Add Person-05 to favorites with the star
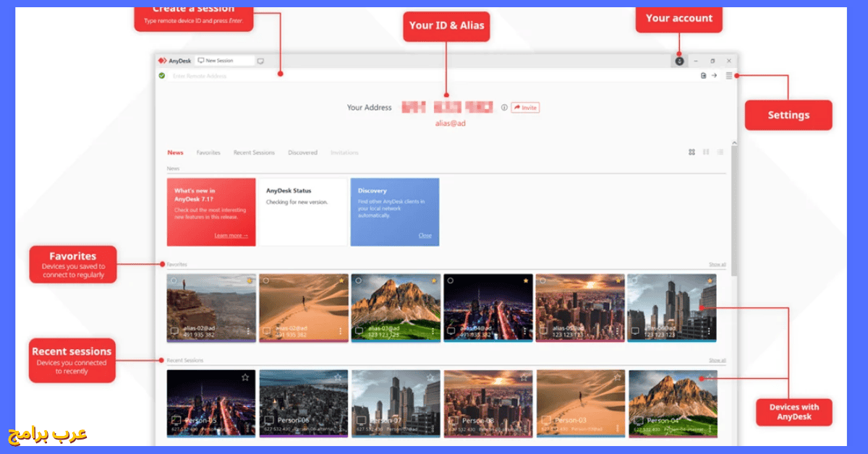Image resolution: width=868 pixels, height=454 pixels. [245, 377]
